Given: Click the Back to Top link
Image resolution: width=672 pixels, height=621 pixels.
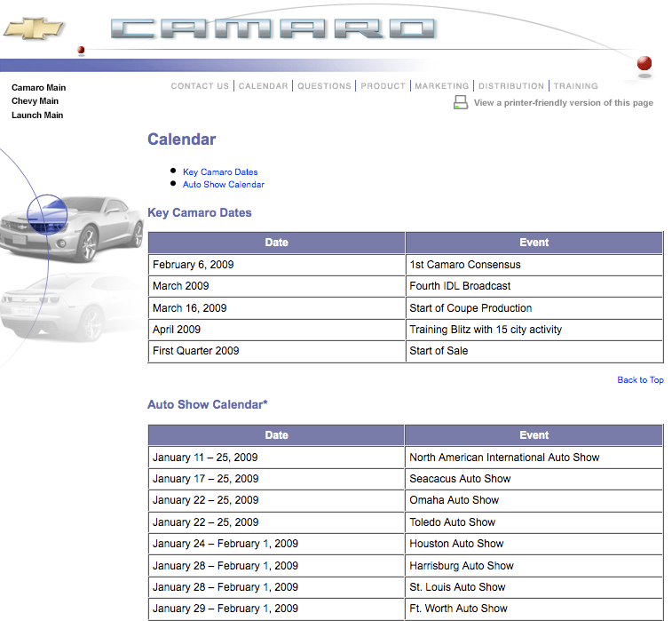Looking at the screenshot, I should coord(640,380).
